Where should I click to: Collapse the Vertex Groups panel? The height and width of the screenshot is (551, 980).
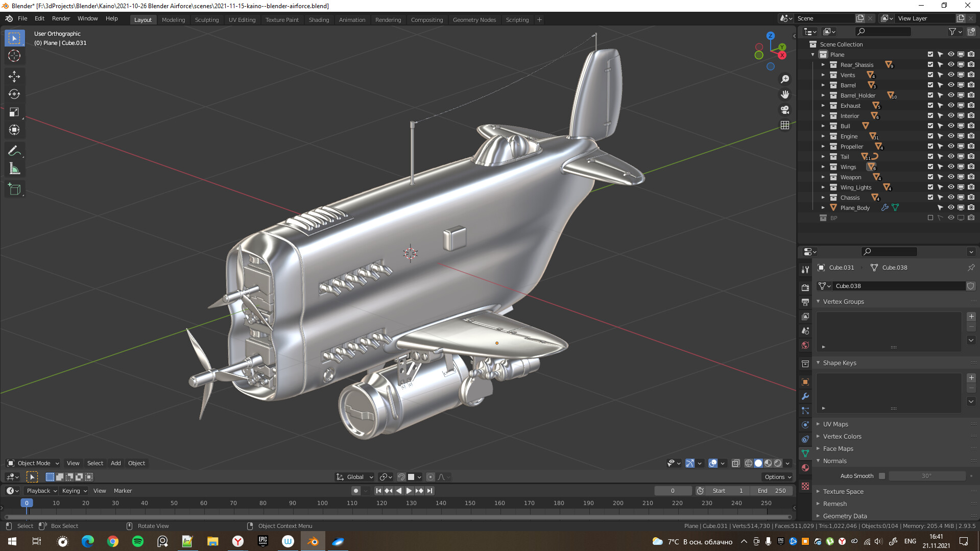pos(843,302)
